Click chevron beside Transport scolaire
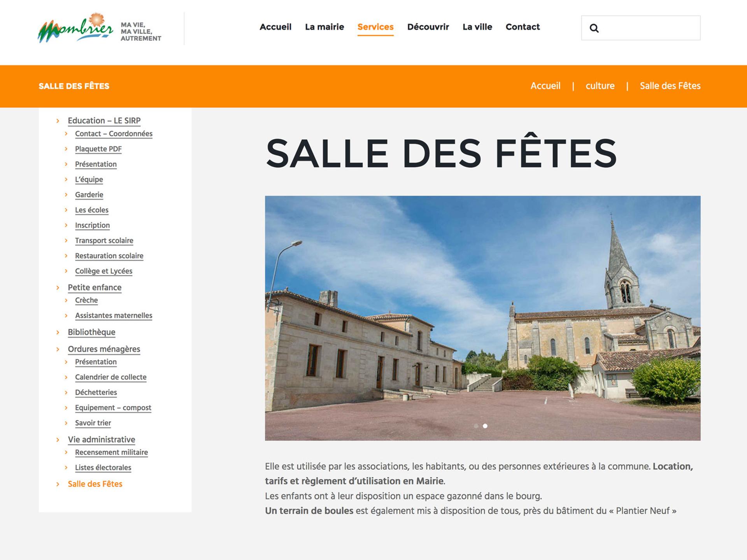Screen dimensions: 747x560 [66, 240]
